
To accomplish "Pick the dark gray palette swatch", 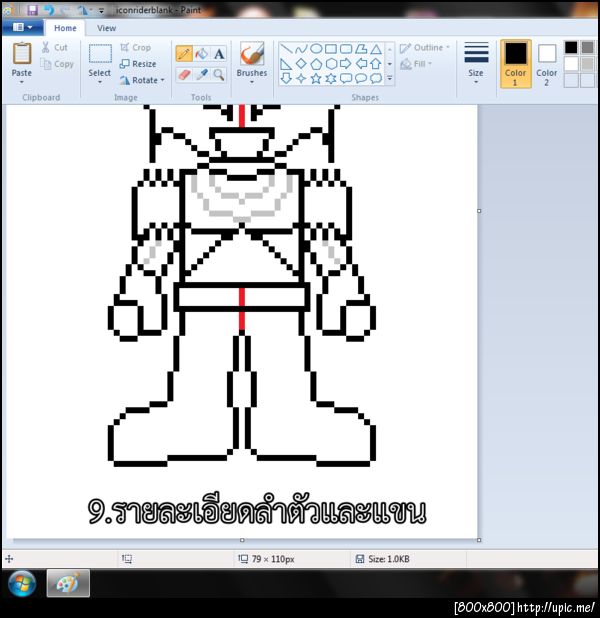I will pyautogui.click(x=587, y=47).
